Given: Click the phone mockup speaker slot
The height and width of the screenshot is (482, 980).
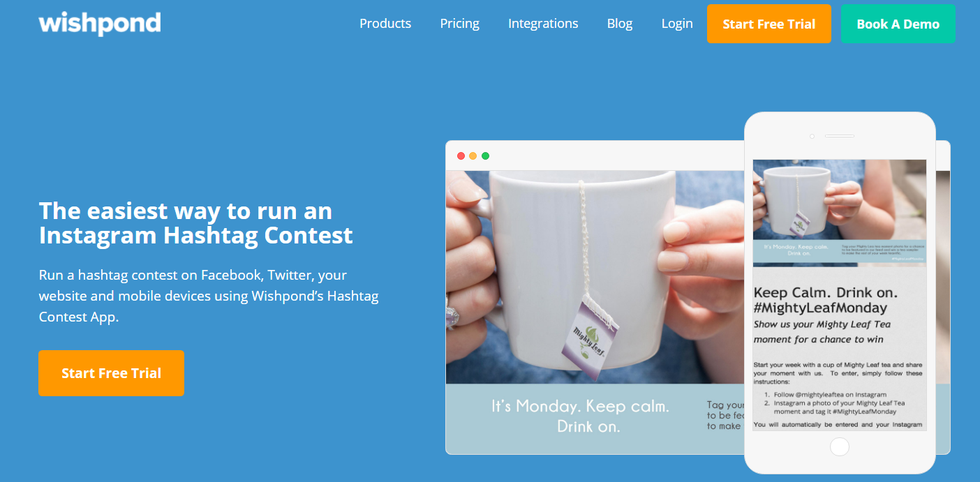Looking at the screenshot, I should (840, 136).
